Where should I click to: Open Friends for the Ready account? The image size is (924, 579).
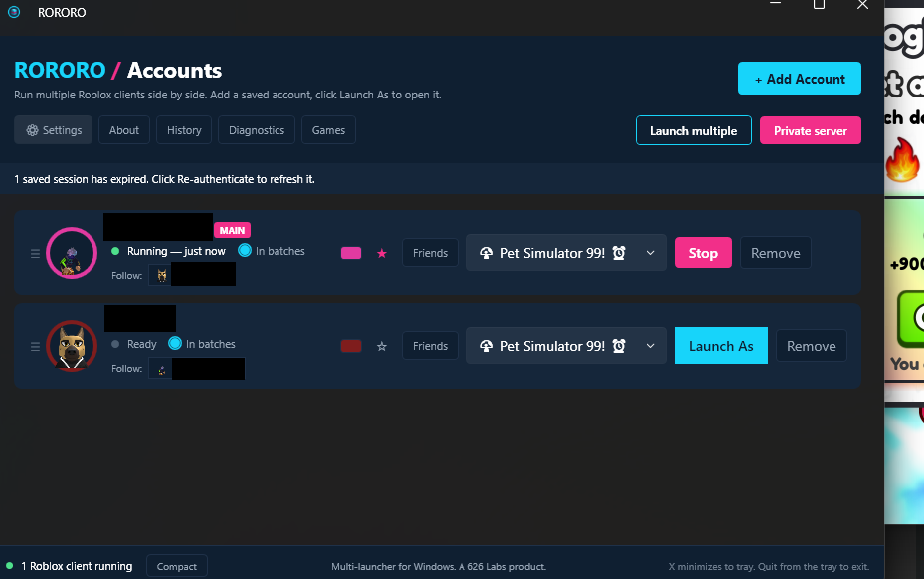[x=431, y=346]
